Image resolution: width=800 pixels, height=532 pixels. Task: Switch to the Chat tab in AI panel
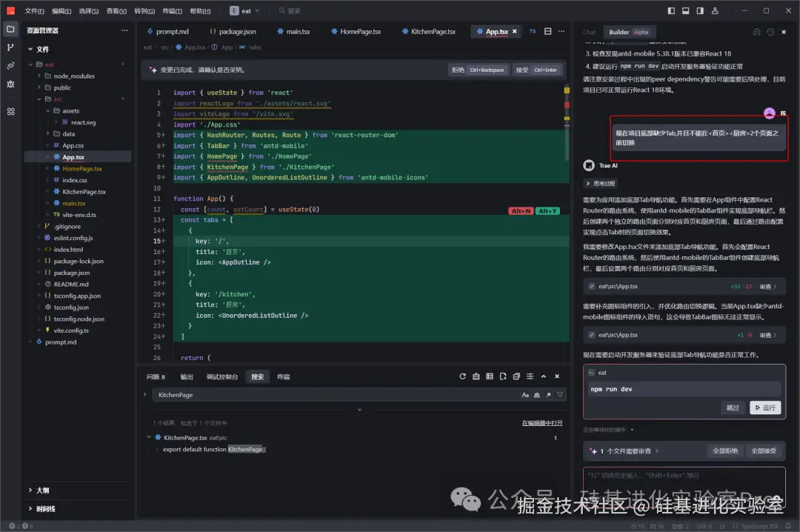tap(590, 32)
